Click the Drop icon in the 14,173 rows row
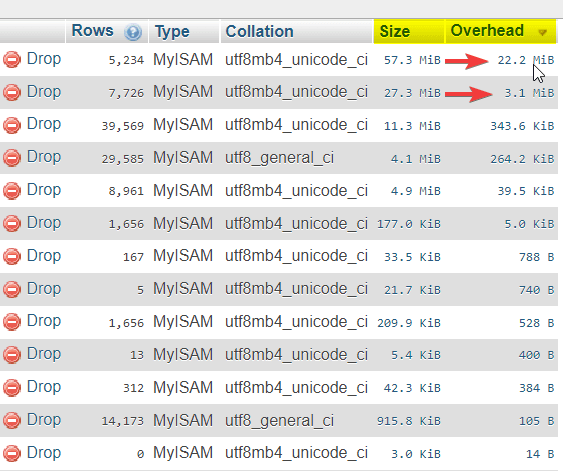563x471 pixels. (x=12, y=420)
